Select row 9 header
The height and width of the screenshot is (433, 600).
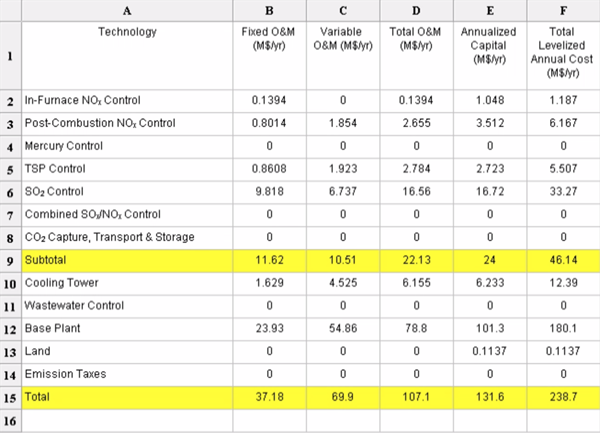tap(11, 261)
